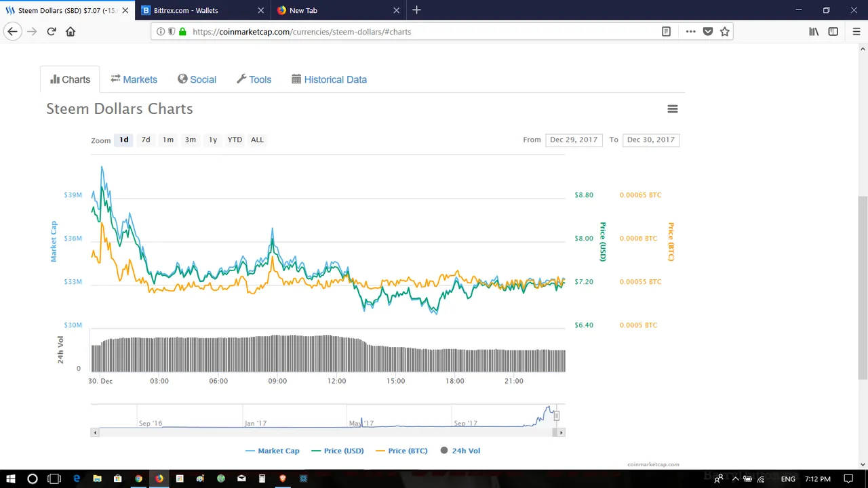
Task: Launch Google Chrome from the taskbar
Action: 138,479
